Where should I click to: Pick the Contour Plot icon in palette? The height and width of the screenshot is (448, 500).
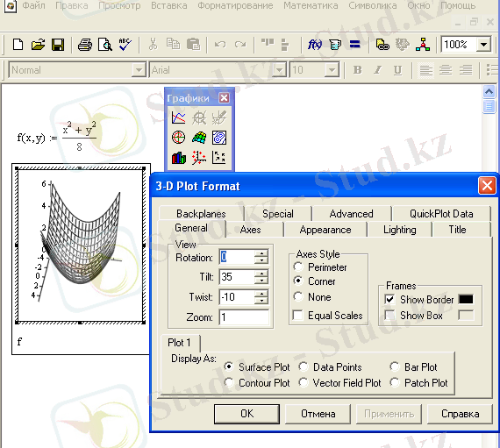tap(219, 138)
